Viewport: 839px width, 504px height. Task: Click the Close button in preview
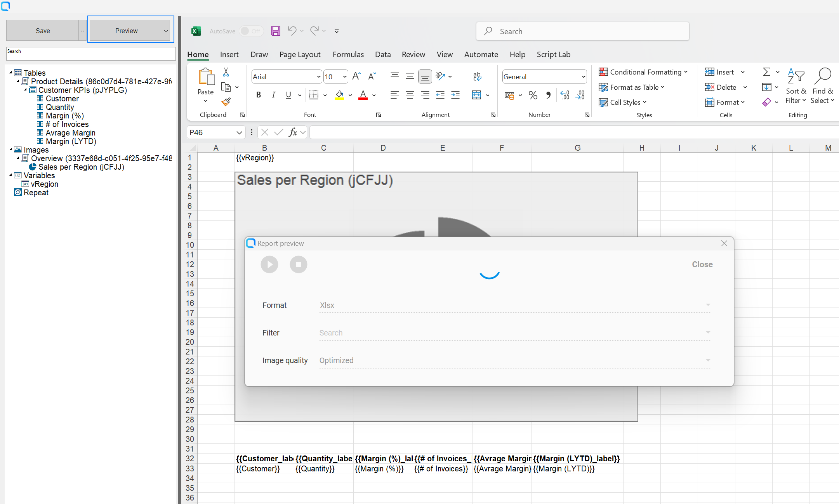point(702,264)
